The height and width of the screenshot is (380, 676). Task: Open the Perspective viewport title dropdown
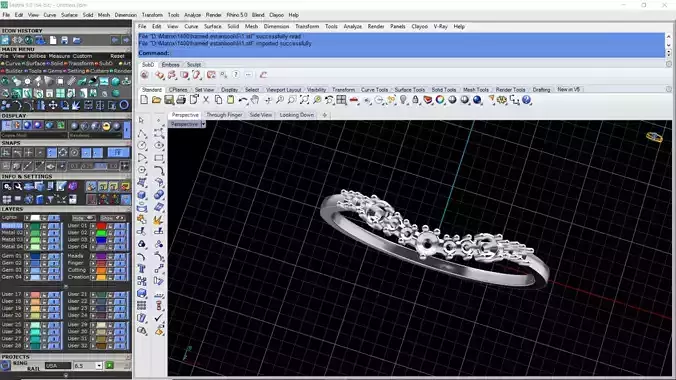pyautogui.click(x=203, y=124)
